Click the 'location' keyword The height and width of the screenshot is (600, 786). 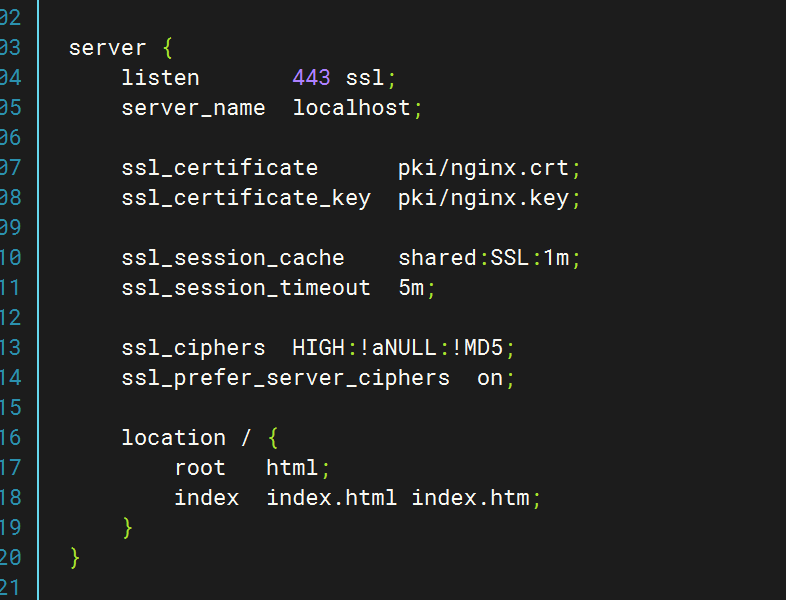173,438
